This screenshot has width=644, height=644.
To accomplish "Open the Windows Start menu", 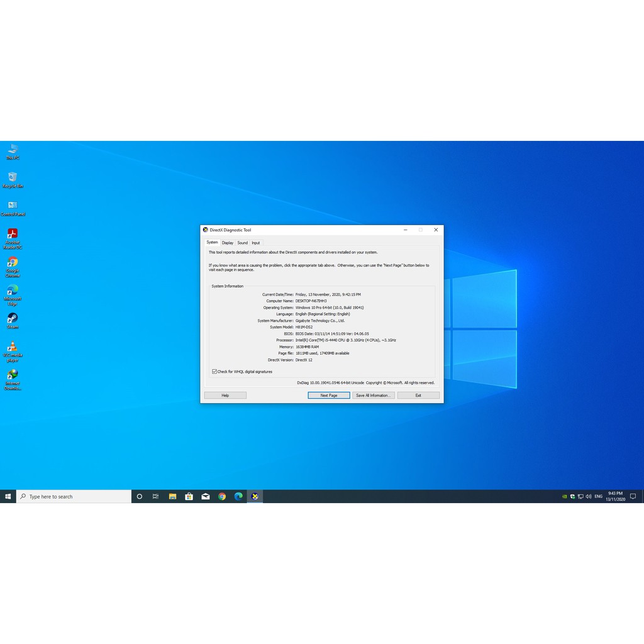I will coord(8,497).
